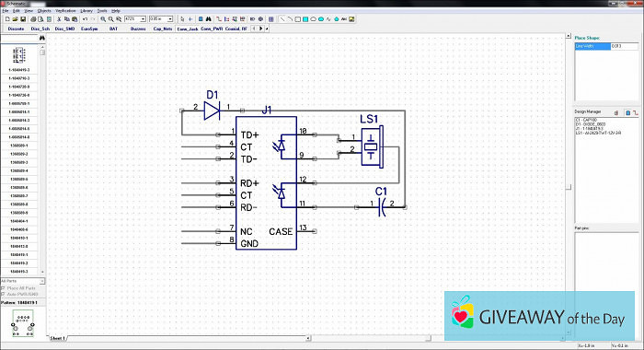644x350 pixels.
Task: Click the Undo arrow icon
Action: (x=85, y=19)
